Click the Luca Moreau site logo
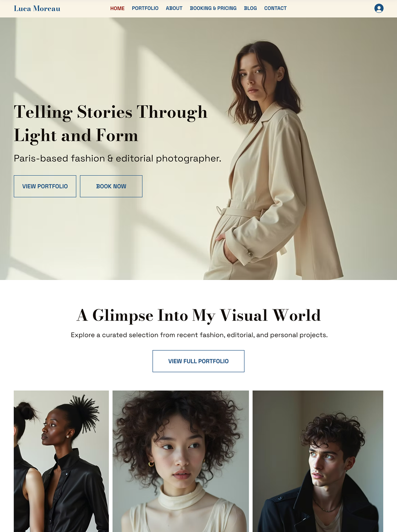Viewport: 397px width, 532px height. click(37, 8)
